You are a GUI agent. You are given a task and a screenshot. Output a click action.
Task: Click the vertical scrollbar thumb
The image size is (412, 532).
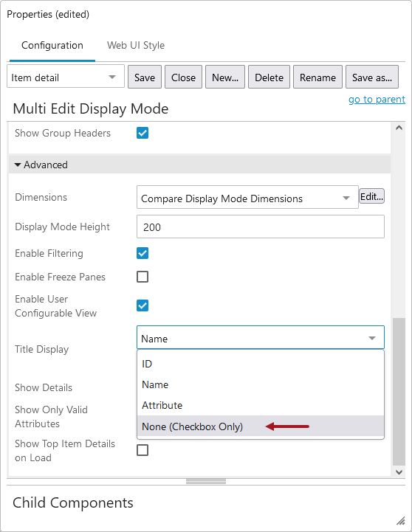click(x=399, y=392)
